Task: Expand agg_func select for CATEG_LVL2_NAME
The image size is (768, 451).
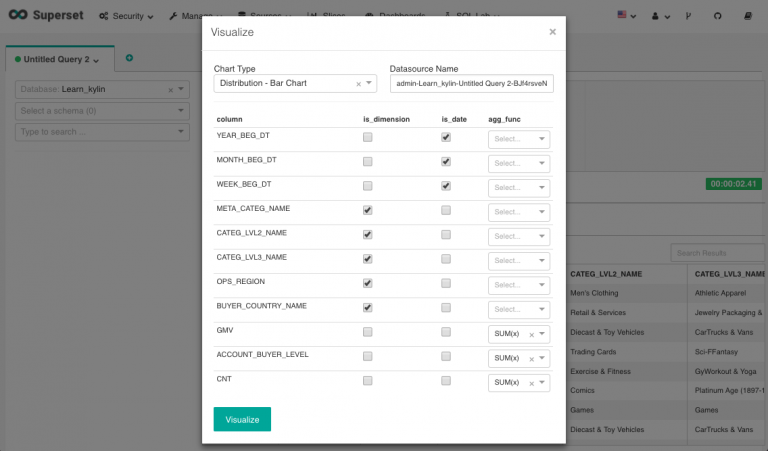Action: click(x=519, y=236)
